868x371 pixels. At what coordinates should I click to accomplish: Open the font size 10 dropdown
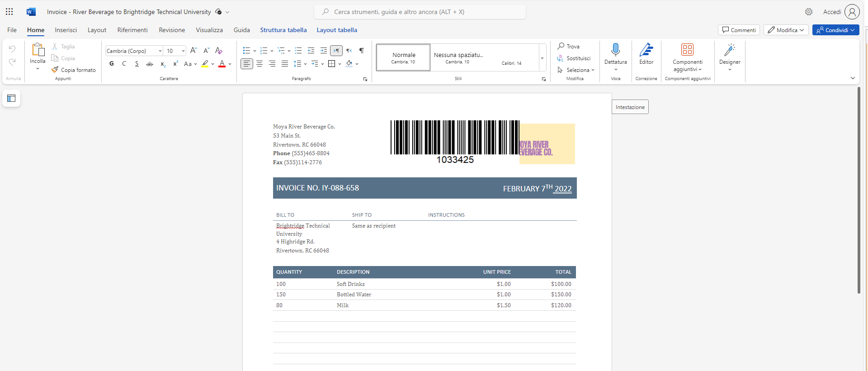click(x=183, y=51)
